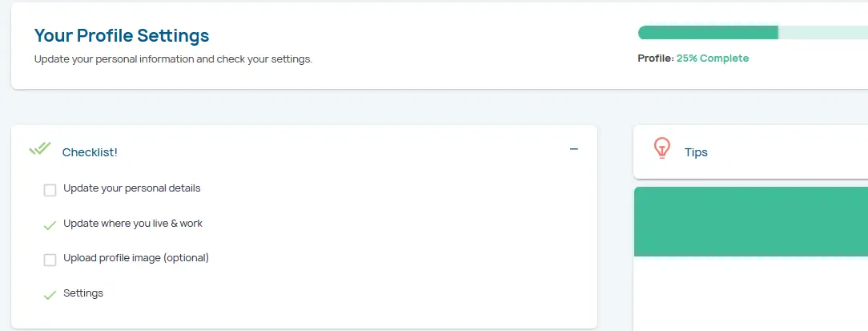868x331 pixels.
Task: Click the unfilled portion of progress bar
Action: click(823, 33)
